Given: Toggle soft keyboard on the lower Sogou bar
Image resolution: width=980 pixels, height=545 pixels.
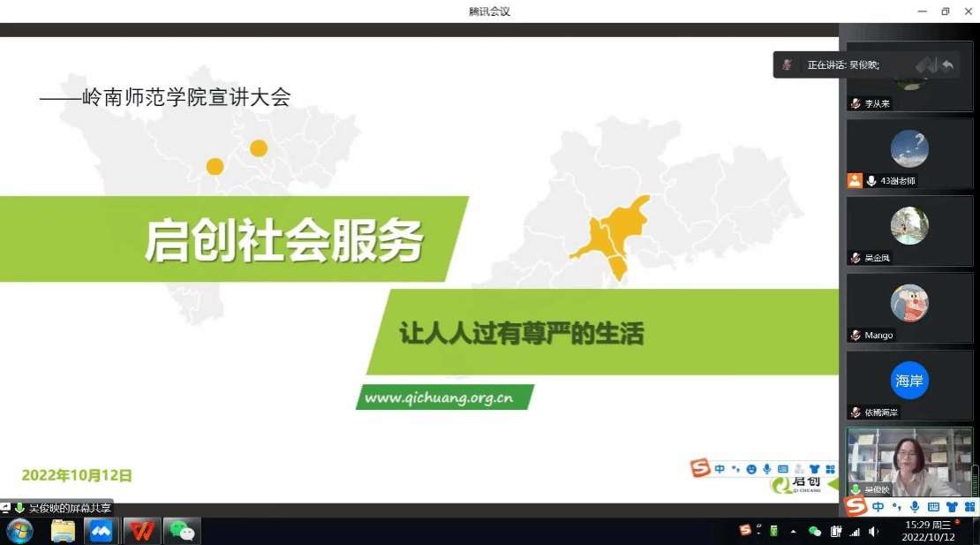Looking at the screenshot, I should click(x=933, y=507).
